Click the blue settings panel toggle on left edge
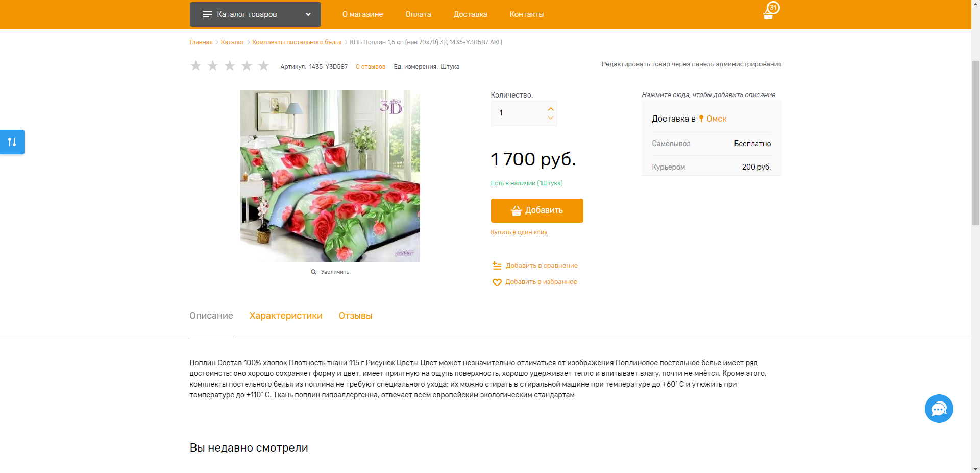The width and height of the screenshot is (980, 473). tap(12, 142)
